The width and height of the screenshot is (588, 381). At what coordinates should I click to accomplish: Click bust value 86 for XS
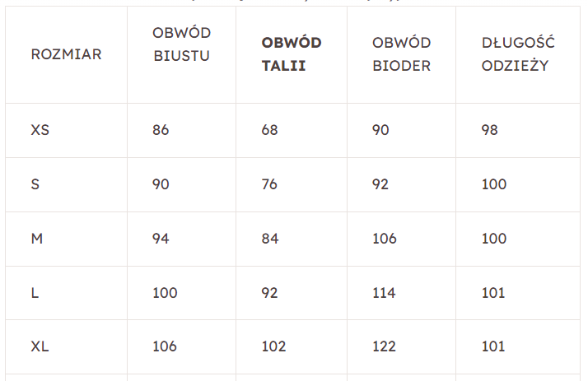click(161, 130)
